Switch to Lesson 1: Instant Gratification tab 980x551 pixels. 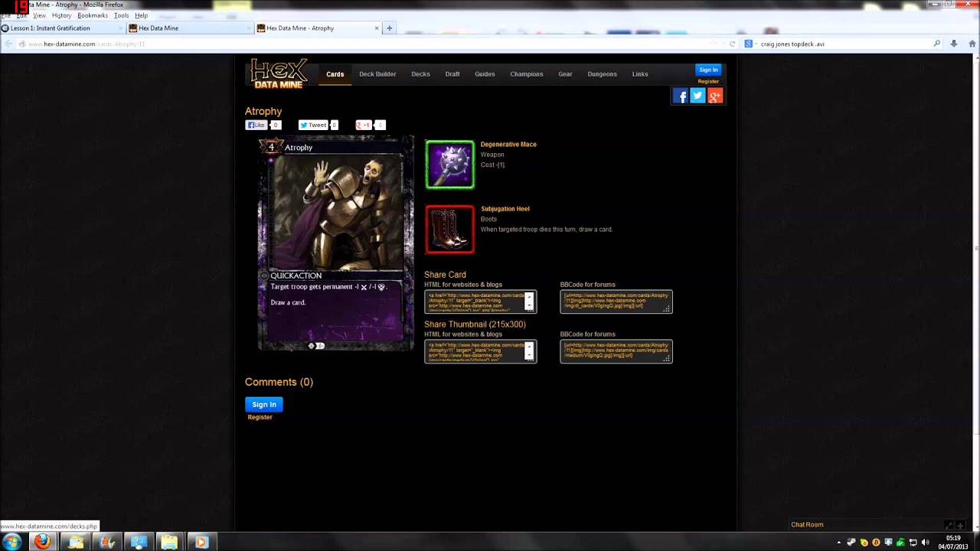[x=63, y=28]
